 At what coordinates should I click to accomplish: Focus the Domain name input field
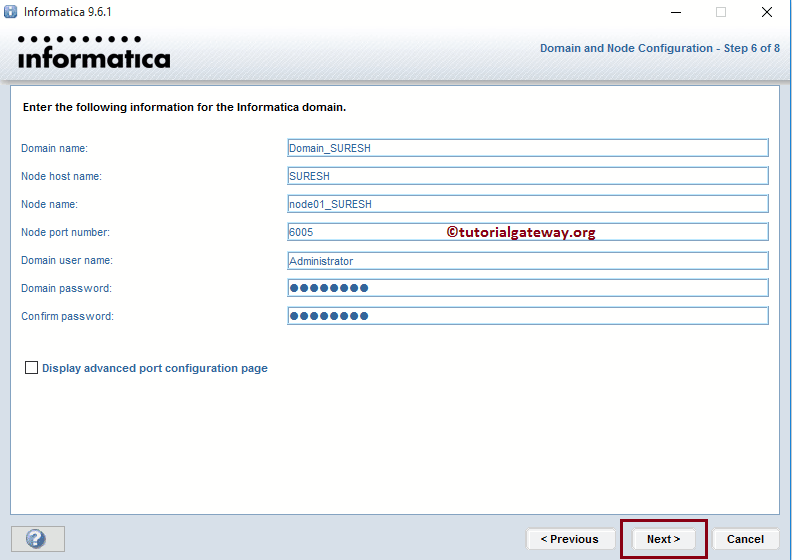pos(528,148)
